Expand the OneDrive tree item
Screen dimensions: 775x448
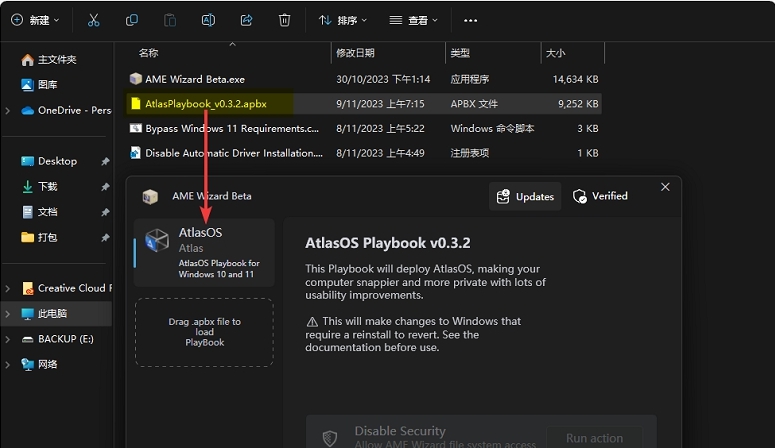click(x=9, y=110)
